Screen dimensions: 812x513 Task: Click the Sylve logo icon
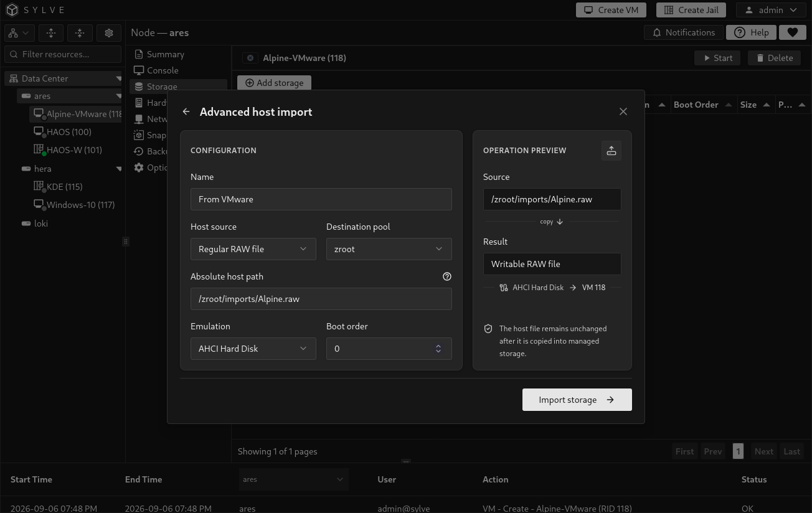(x=12, y=10)
